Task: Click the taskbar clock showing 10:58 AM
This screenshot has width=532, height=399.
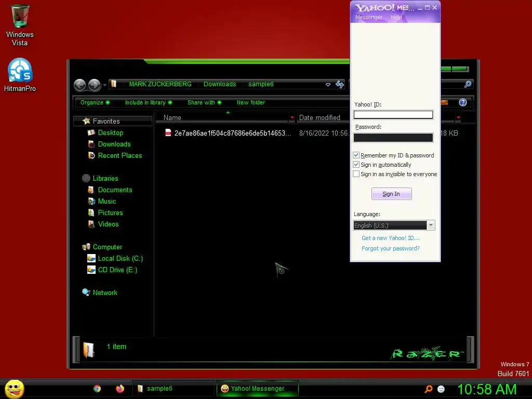Action: pos(487,389)
